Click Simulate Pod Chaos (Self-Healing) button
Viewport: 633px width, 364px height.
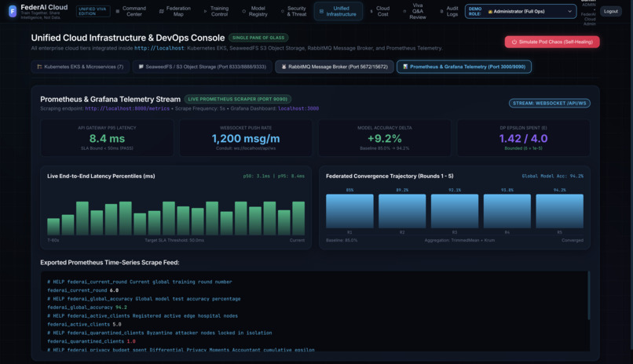(x=552, y=42)
